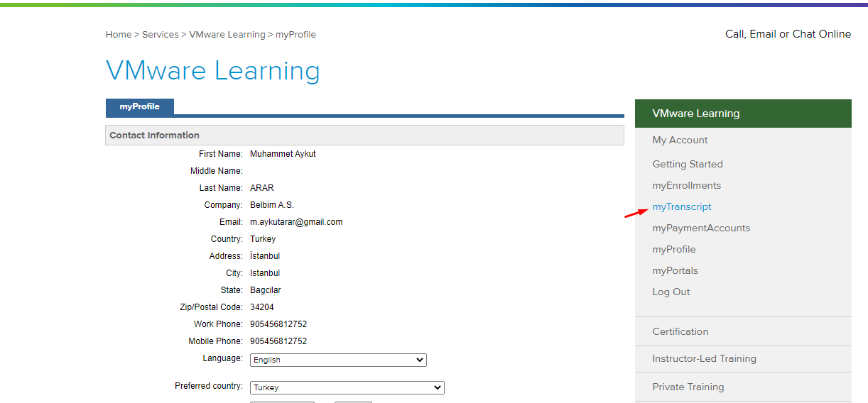This screenshot has height=403, width=868.
Task: Expand the Instructor-Led Training section
Action: [x=743, y=358]
